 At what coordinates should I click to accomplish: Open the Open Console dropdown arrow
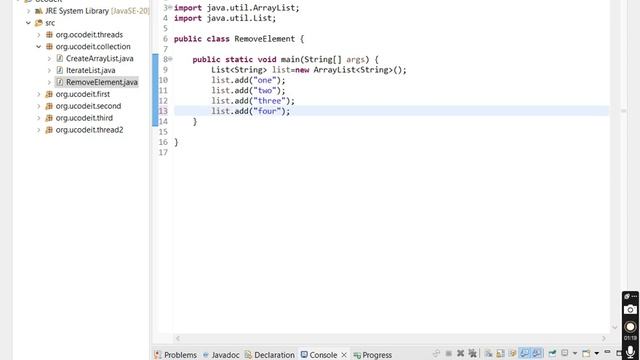597,353
